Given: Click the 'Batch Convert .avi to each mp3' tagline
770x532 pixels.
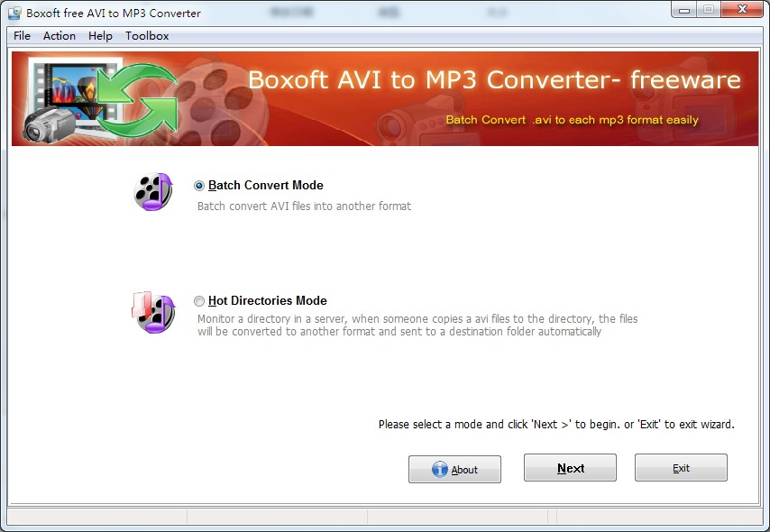Looking at the screenshot, I should tap(573, 120).
